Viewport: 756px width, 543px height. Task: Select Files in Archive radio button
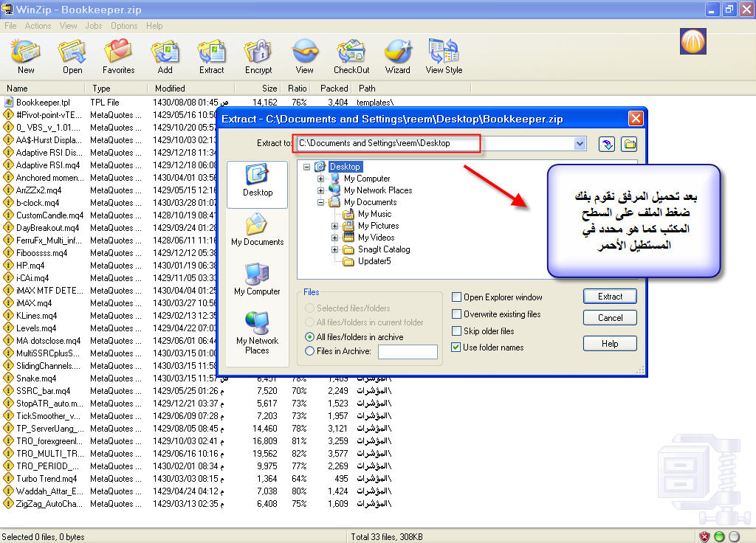pos(310,351)
